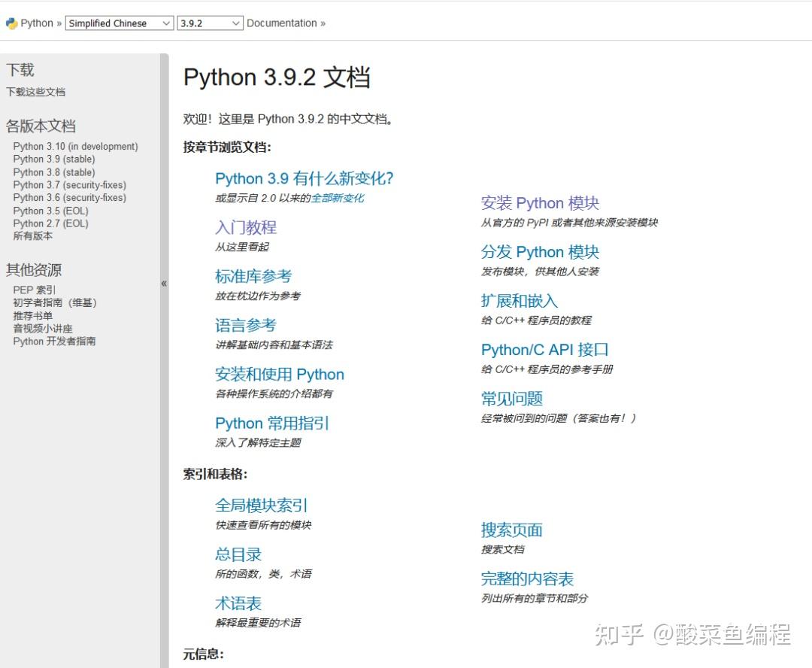Open 标准库参考 link

pyautogui.click(x=254, y=276)
